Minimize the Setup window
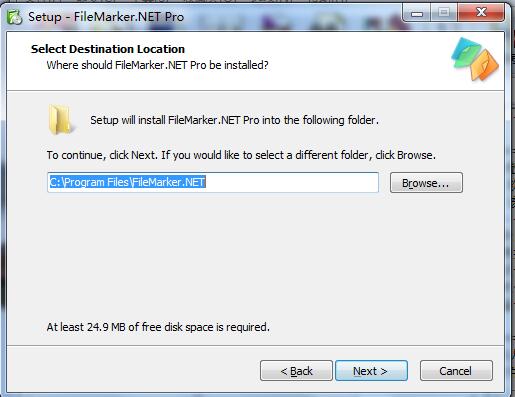Image resolution: width=515 pixels, height=397 pixels. click(x=417, y=13)
